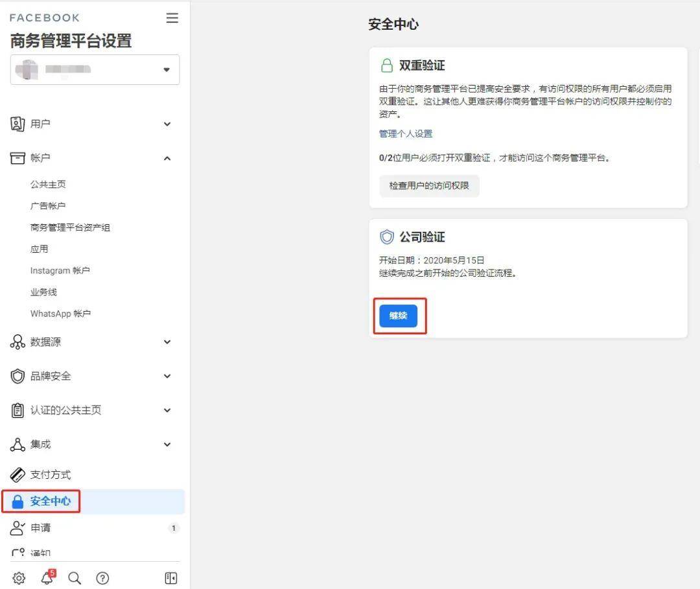
Task: Click the search magnifier icon
Action: (x=75, y=578)
